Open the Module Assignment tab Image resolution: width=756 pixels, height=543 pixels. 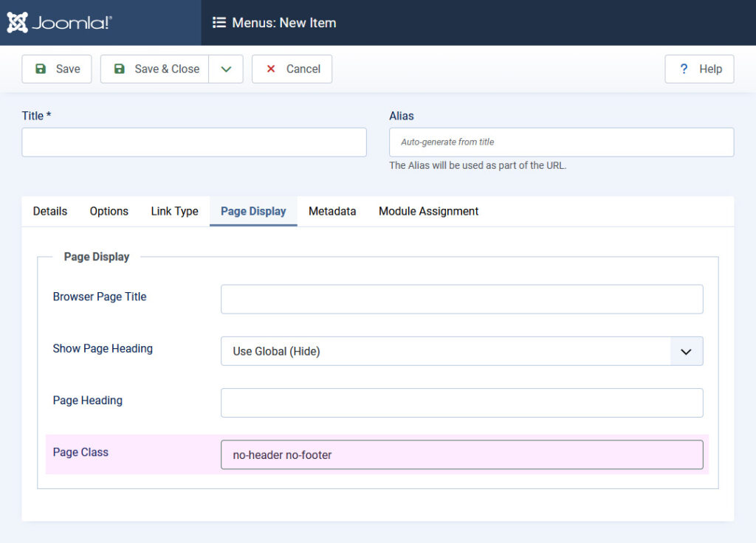[428, 211]
